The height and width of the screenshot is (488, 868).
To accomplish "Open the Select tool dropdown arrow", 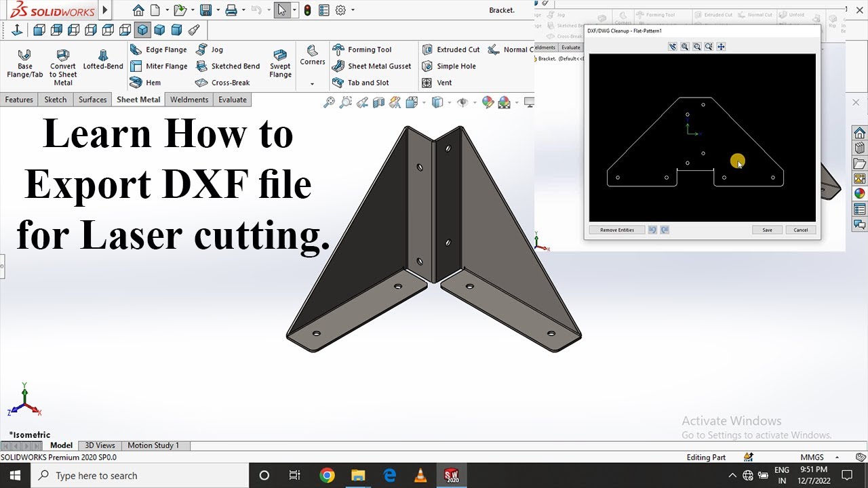I will [294, 10].
